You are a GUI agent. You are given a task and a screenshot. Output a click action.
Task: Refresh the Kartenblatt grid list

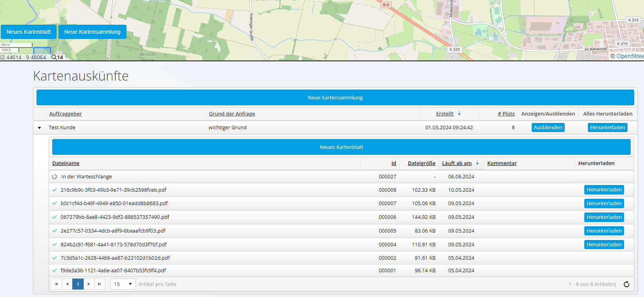[x=626, y=284]
